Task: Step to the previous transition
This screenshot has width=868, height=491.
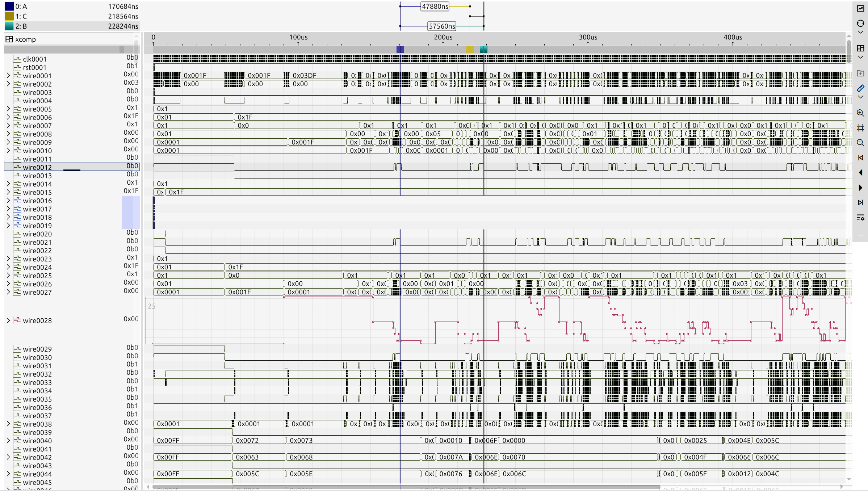Action: coord(860,173)
